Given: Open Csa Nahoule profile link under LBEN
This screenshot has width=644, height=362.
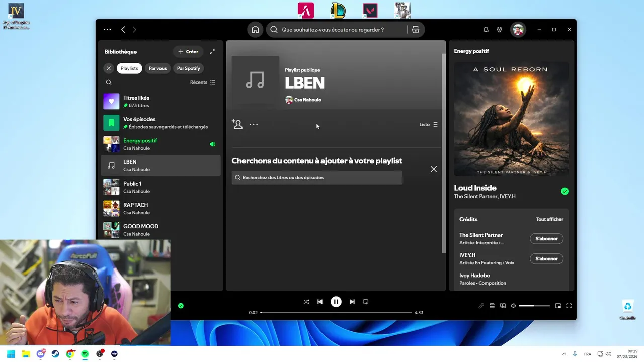Looking at the screenshot, I should point(307,100).
